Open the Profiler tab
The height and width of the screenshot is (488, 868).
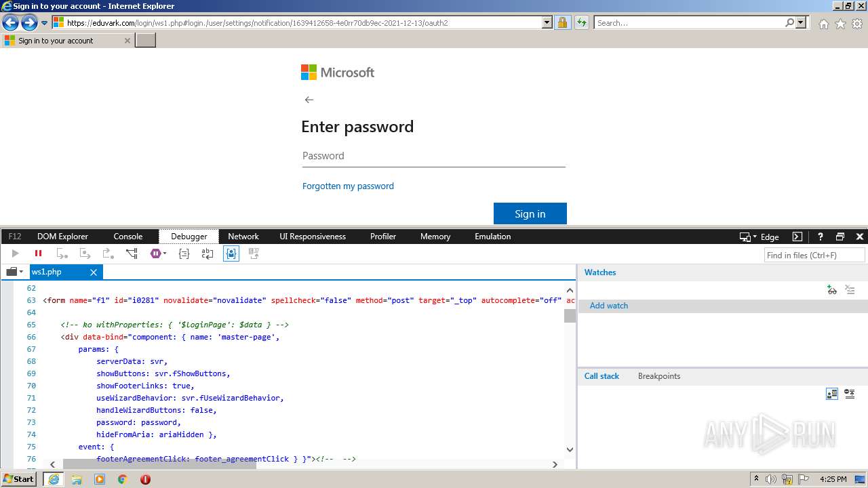(x=383, y=237)
